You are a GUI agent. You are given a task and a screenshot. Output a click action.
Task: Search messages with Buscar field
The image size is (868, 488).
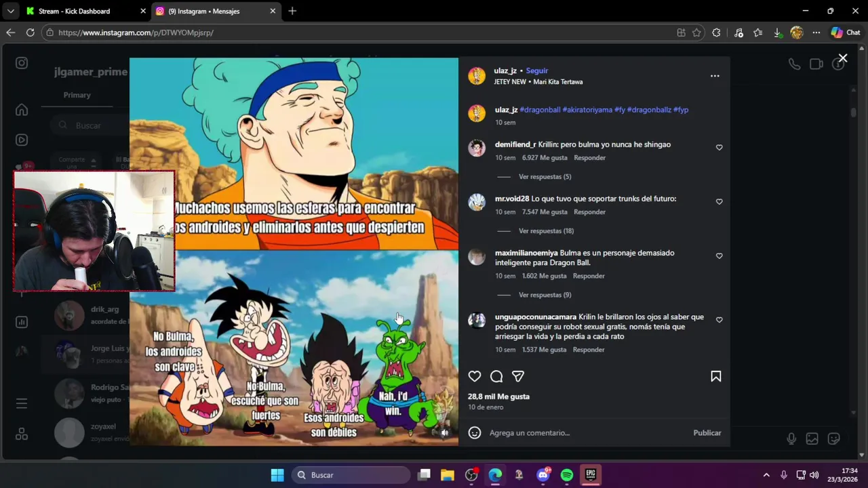click(x=88, y=125)
